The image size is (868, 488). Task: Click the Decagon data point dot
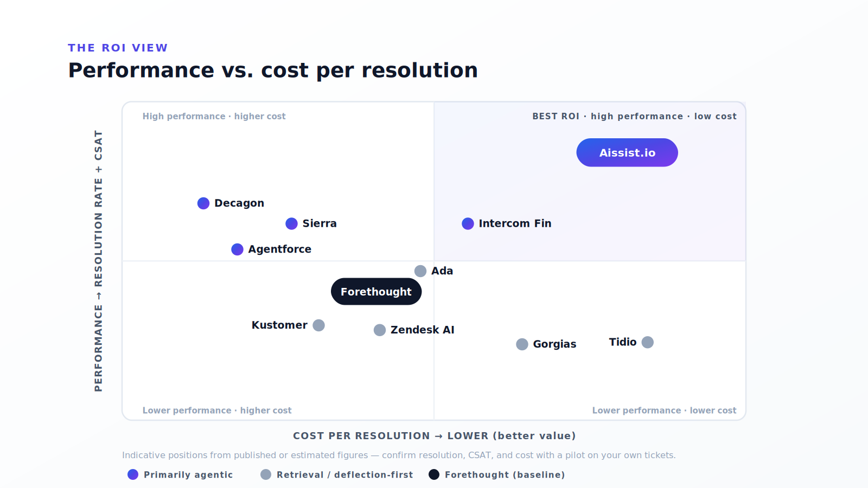(203, 203)
